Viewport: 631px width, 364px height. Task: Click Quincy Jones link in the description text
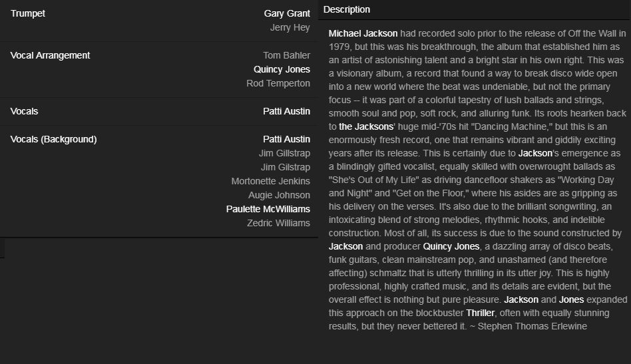click(451, 246)
